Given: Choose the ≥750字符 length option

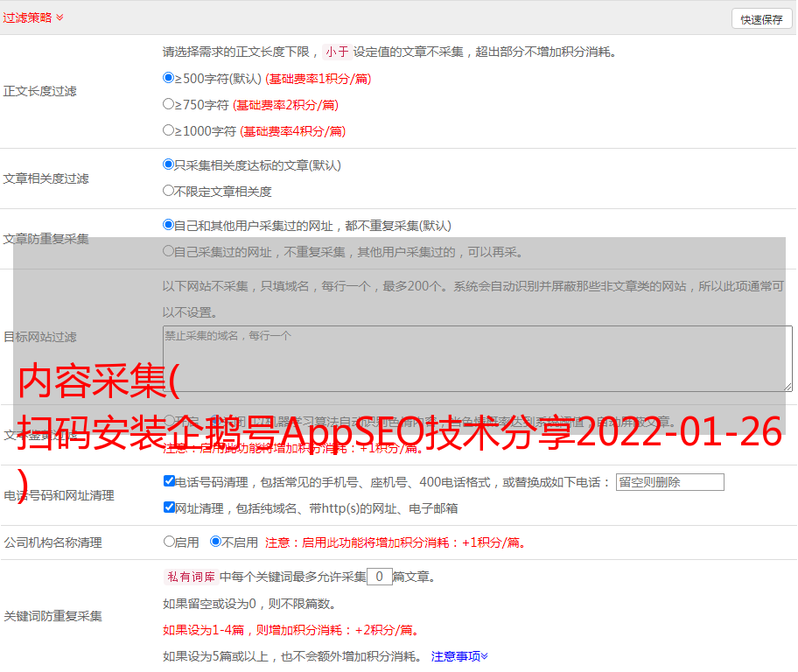Looking at the screenshot, I should tap(169, 104).
